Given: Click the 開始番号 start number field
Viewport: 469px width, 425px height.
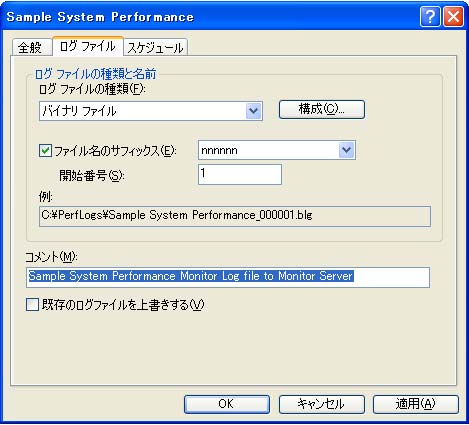Looking at the screenshot, I should pos(240,174).
